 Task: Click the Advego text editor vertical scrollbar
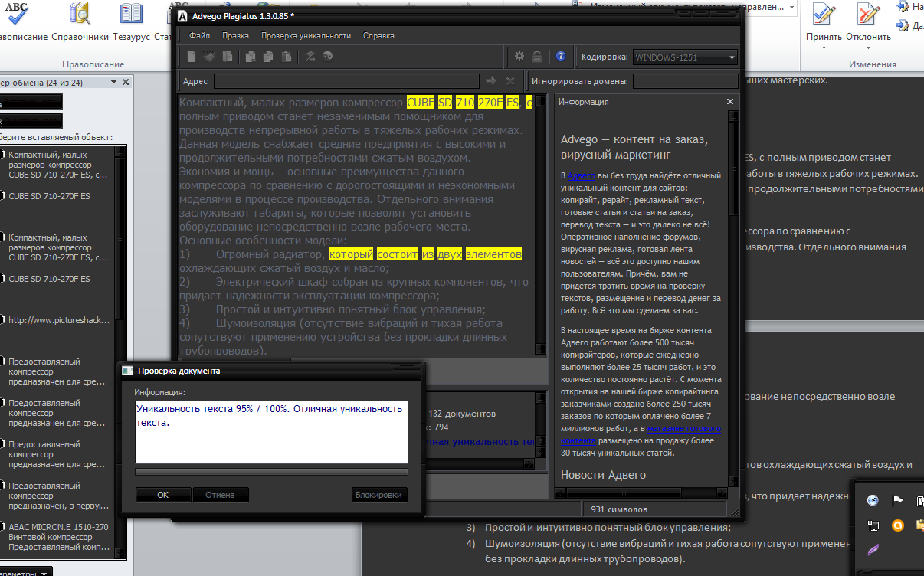click(540, 225)
